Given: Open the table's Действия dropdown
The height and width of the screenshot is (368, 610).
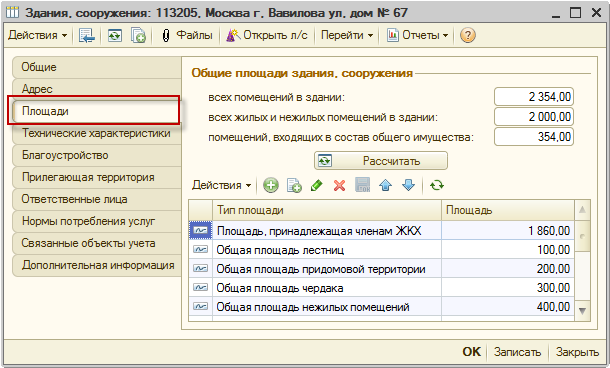Looking at the screenshot, I should (x=221, y=185).
